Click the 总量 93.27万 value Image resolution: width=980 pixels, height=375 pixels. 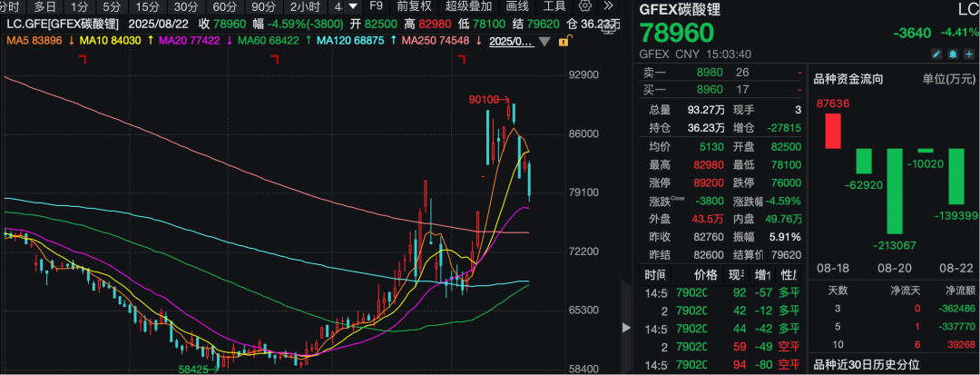pos(708,110)
